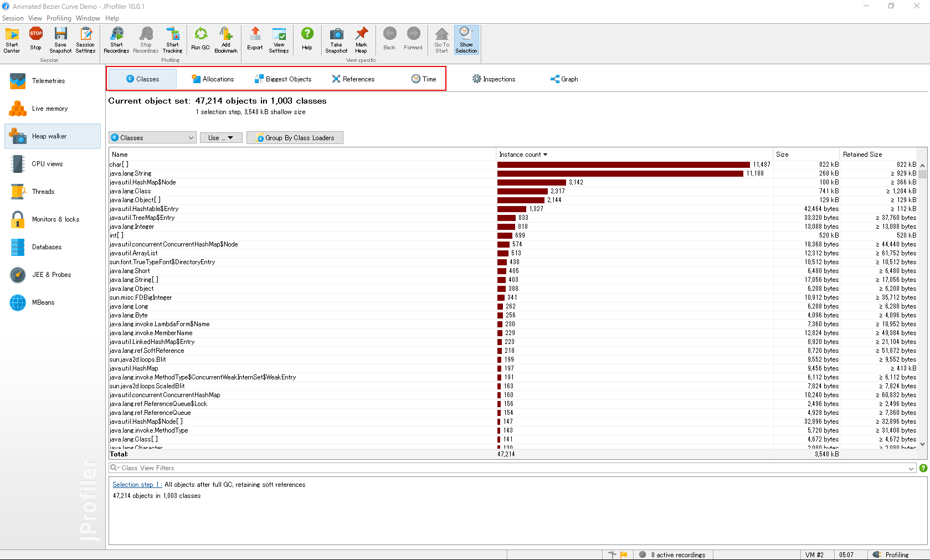Image resolution: width=930 pixels, height=560 pixels.
Task: Select the java.util.TreeMap$Entry row
Action: tap(513, 218)
